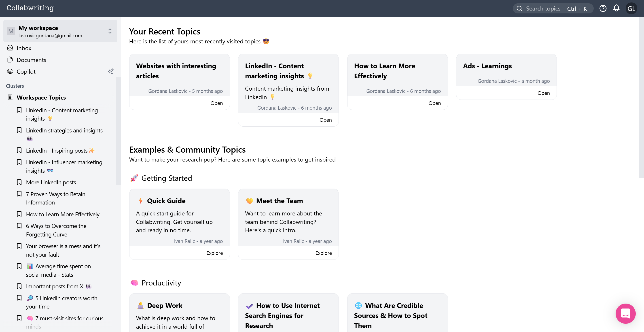Click bookmark icon for More LinkedIn posts
The width and height of the screenshot is (644, 332).
pos(19,182)
